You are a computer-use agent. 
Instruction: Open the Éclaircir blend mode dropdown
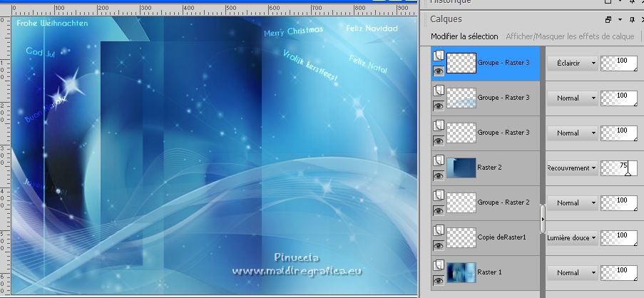pos(573,63)
